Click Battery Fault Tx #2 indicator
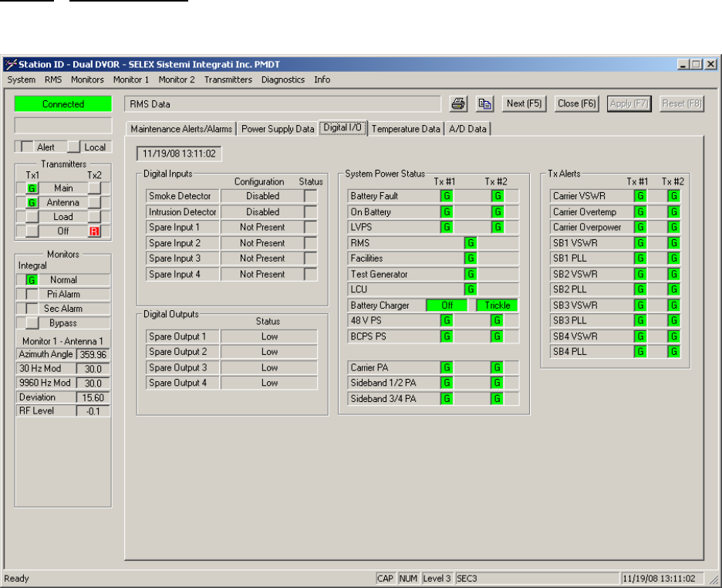The width and height of the screenshot is (722, 588). (x=498, y=196)
